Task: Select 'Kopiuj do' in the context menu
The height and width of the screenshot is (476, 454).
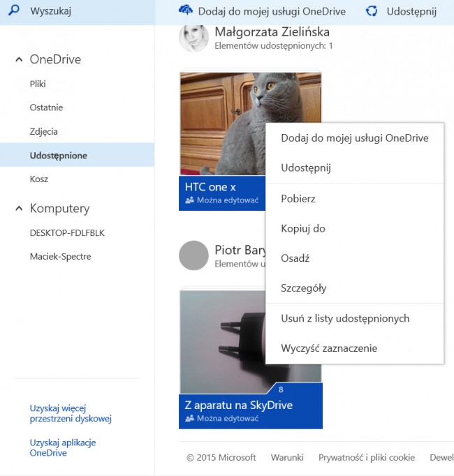Action: point(355,229)
